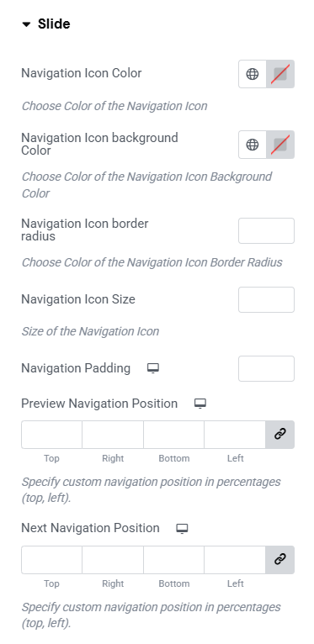Screen dimensions: 314x644
Task: Open global color for Navigation Icon background Color
Action: [253, 145]
